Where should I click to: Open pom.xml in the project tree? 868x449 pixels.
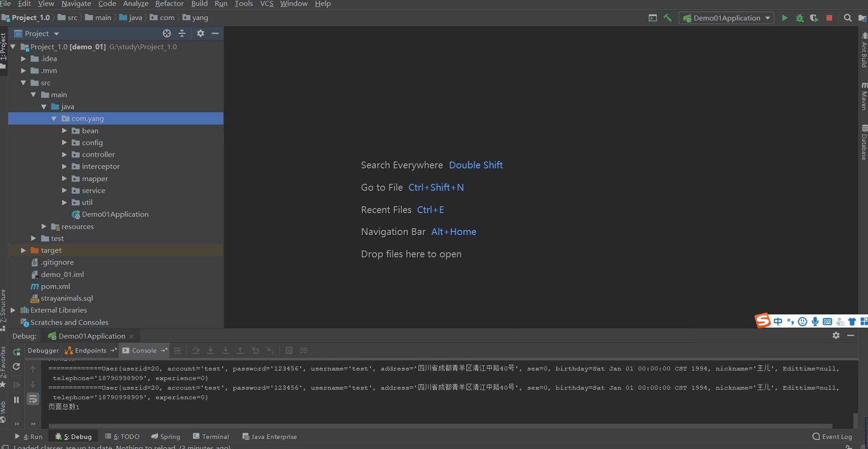point(55,287)
